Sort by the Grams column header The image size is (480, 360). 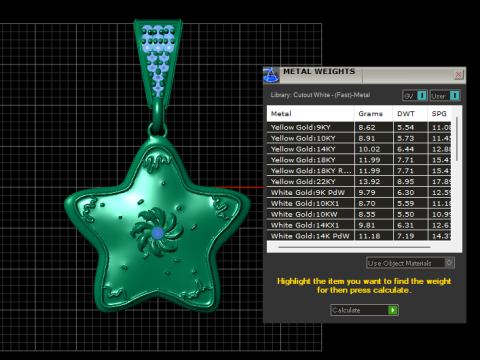[373, 114]
